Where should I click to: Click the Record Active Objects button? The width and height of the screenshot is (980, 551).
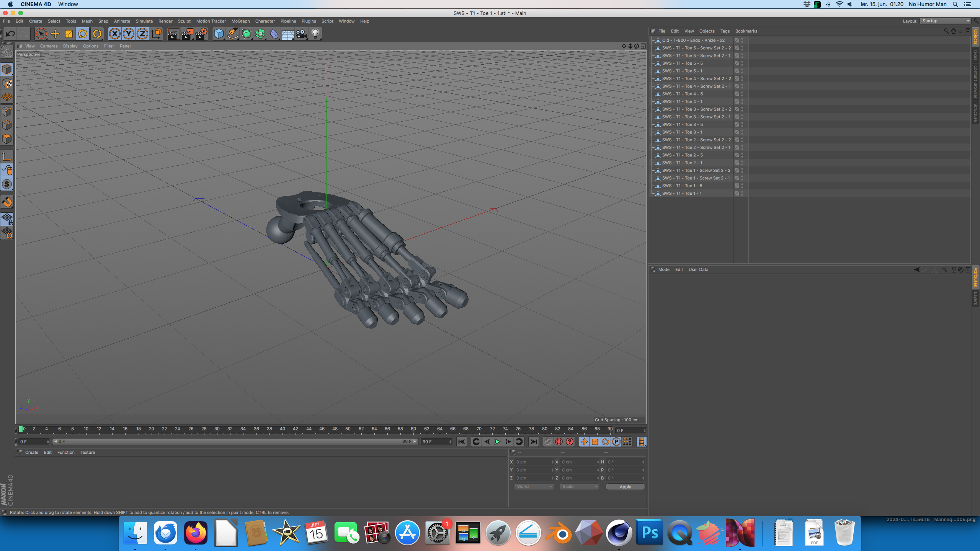(548, 442)
